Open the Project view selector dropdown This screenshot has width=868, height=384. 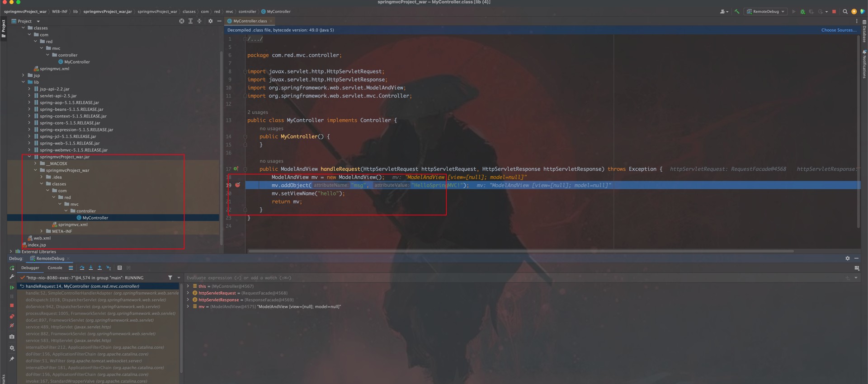[x=26, y=21]
